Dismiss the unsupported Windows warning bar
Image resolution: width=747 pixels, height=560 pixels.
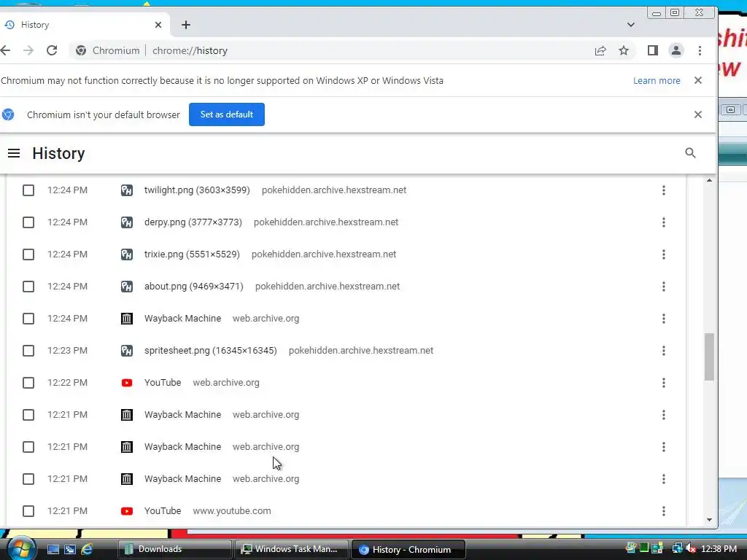[698, 80]
